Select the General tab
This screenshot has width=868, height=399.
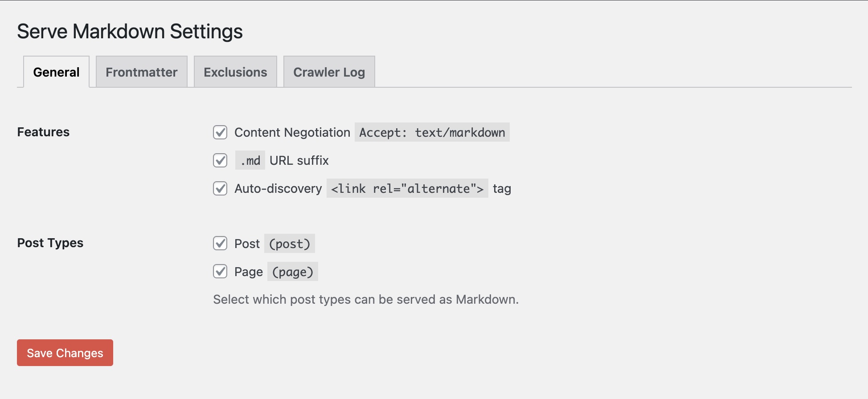55,72
